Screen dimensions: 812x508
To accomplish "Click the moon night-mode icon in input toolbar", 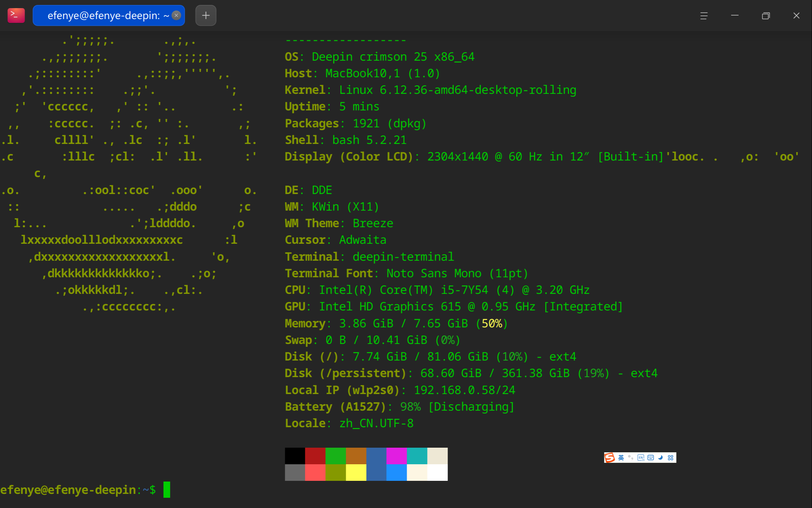I will [x=660, y=458].
